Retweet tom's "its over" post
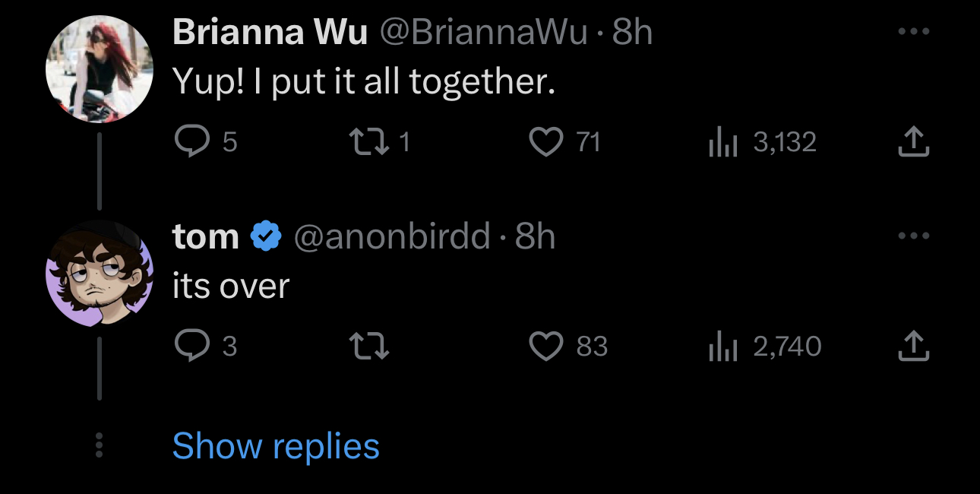Image resolution: width=980 pixels, height=494 pixels. (368, 347)
